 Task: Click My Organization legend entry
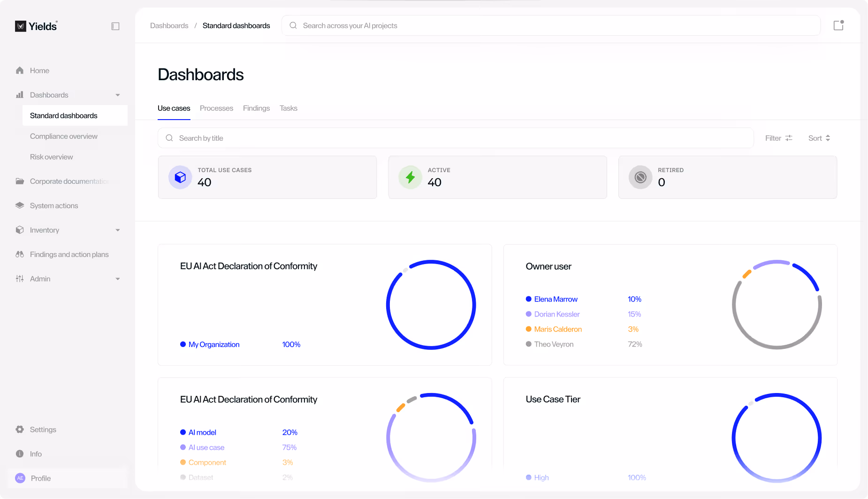point(214,344)
